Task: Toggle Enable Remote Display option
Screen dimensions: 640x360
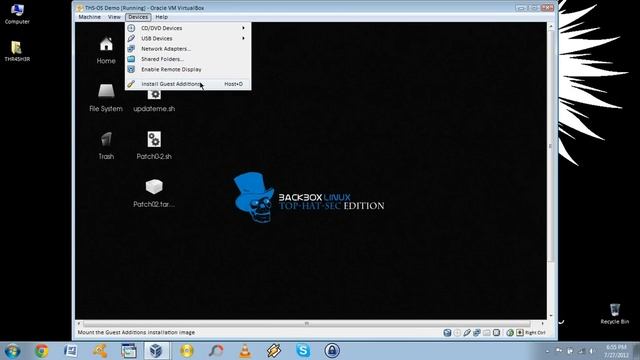Action: (188, 69)
